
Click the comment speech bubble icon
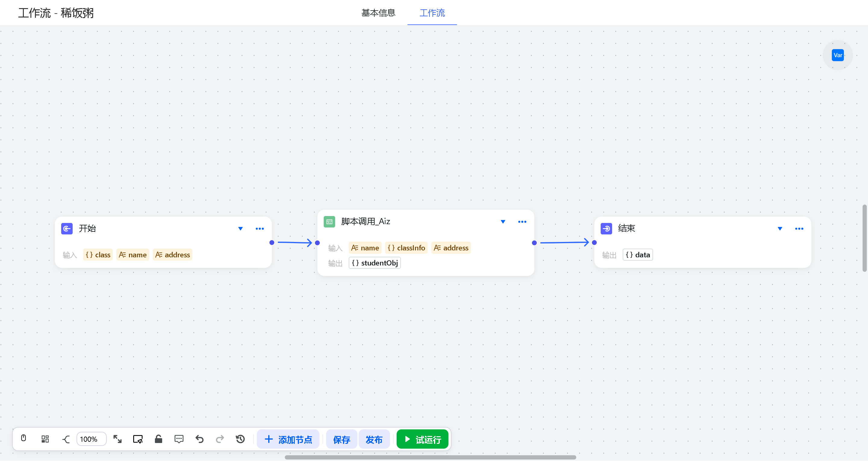[179, 439]
